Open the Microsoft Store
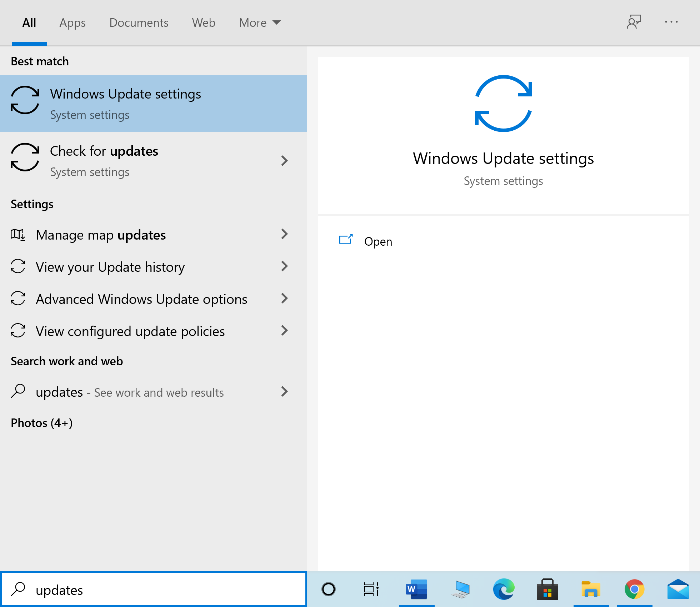The width and height of the screenshot is (700, 607). pyautogui.click(x=547, y=589)
